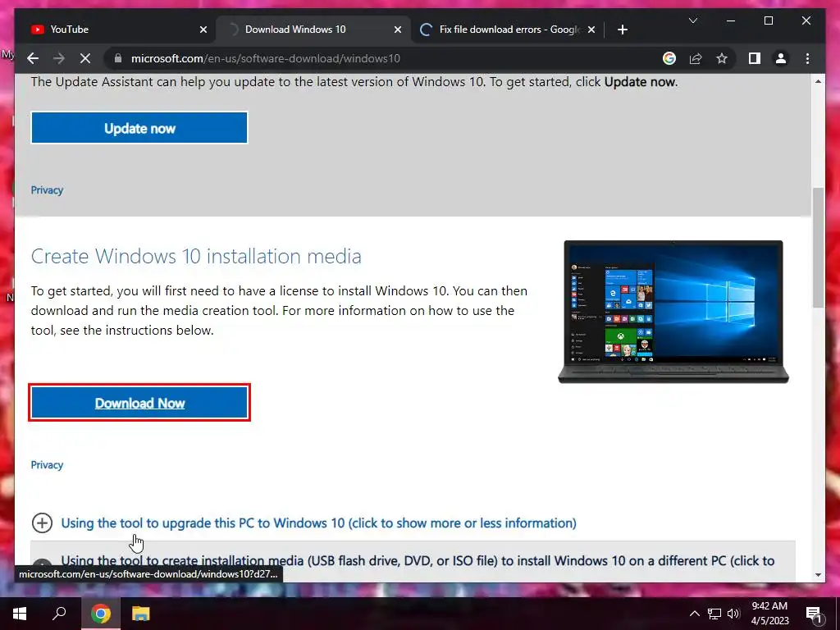Click the scrollbar up arrow
Viewport: 840px width, 630px height.
point(818,81)
